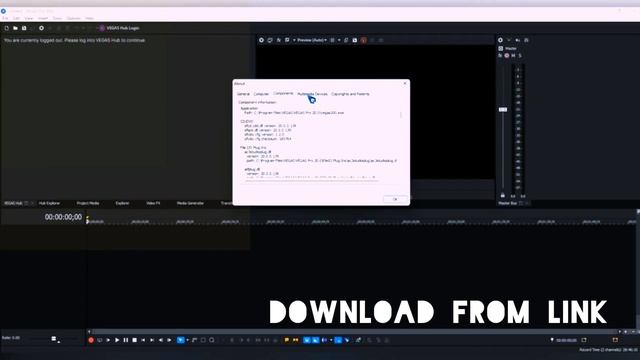This screenshot has height=360, width=640.
Task: Open the Split Screen View dropdown arrow
Action: tap(294, 40)
